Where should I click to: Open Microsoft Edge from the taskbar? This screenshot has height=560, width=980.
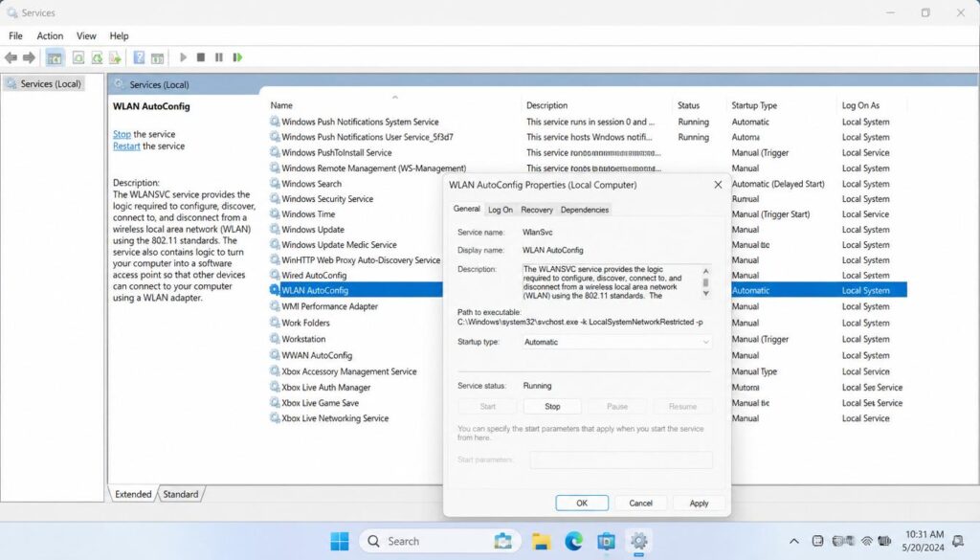point(573,541)
